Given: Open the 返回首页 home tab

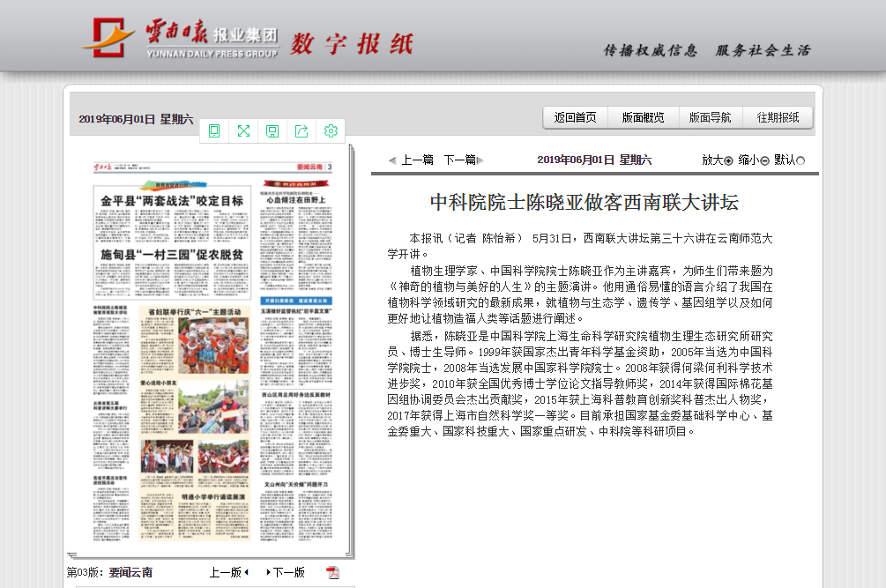Looking at the screenshot, I should [x=576, y=117].
